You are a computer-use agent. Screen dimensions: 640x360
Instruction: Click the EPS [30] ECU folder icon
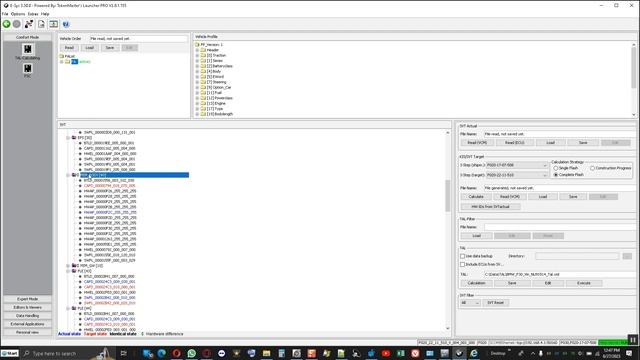pos(74,138)
